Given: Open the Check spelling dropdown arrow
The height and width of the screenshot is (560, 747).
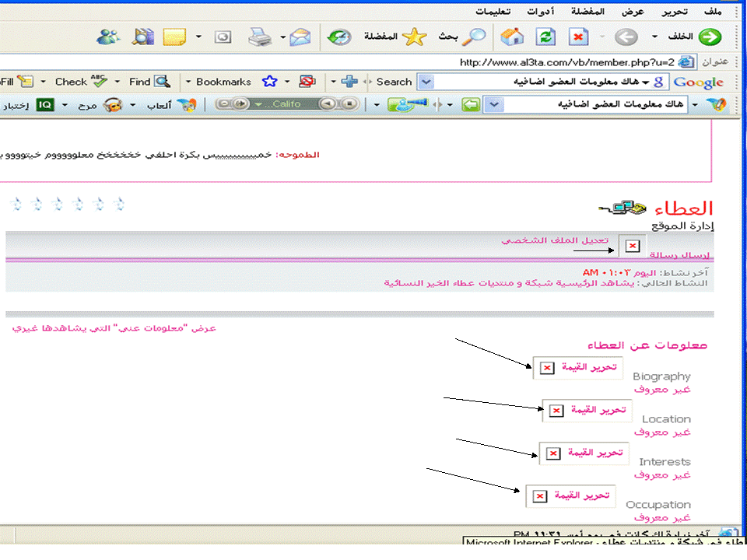Looking at the screenshot, I should (117, 82).
